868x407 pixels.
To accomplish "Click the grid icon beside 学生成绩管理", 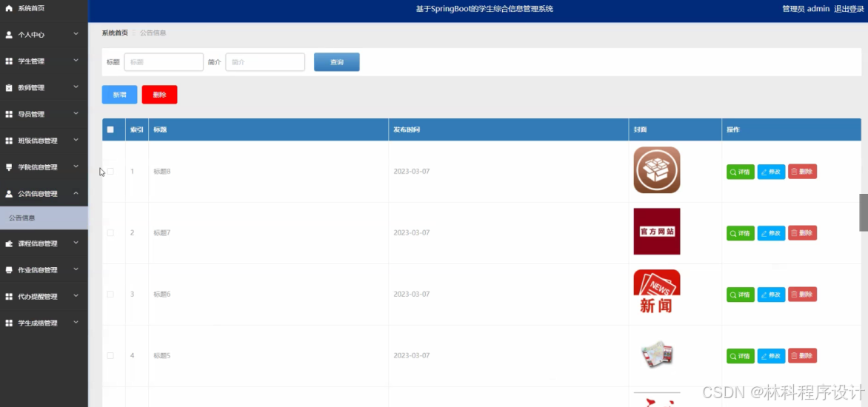I will click(x=9, y=323).
